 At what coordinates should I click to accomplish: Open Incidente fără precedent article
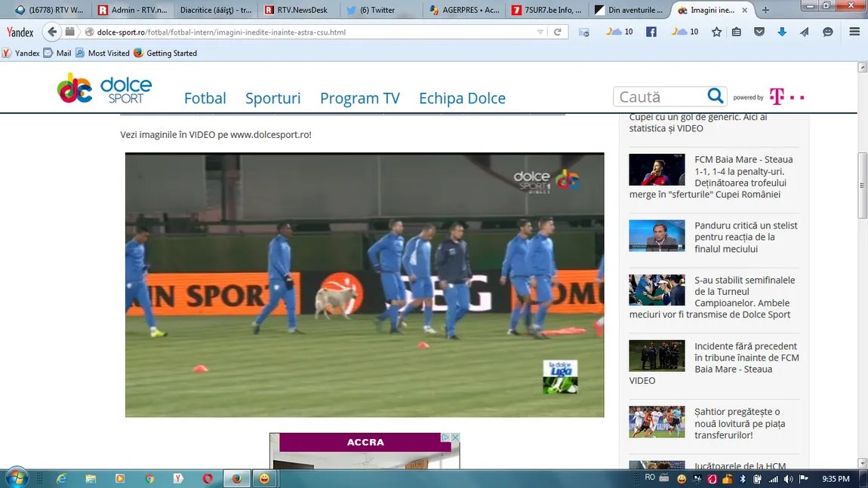714,363
